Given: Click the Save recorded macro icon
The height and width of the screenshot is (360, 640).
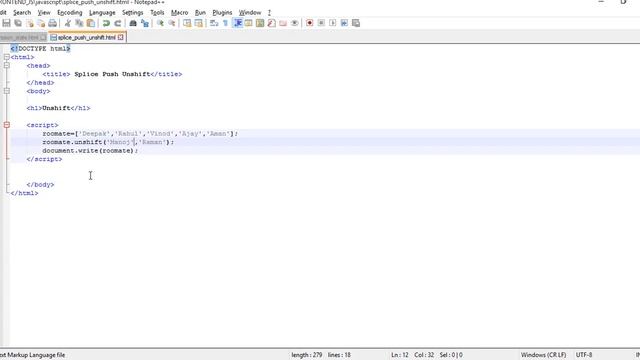Looking at the screenshot, I should (x=356, y=23).
